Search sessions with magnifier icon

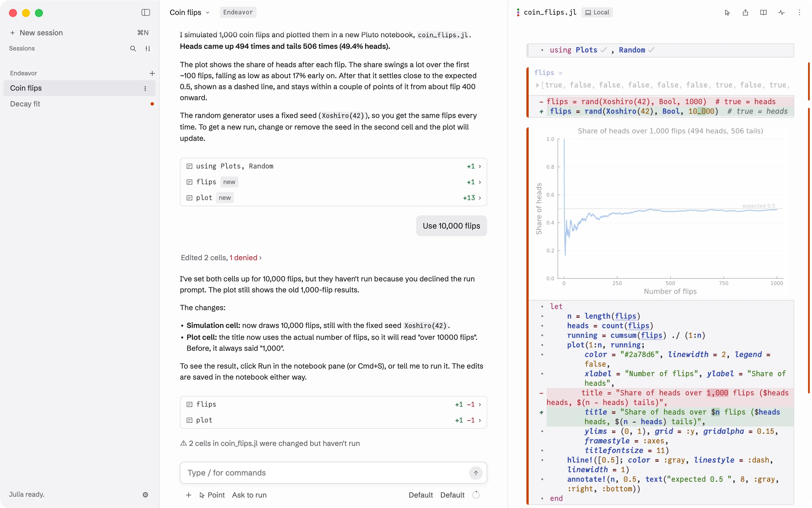pos(133,48)
